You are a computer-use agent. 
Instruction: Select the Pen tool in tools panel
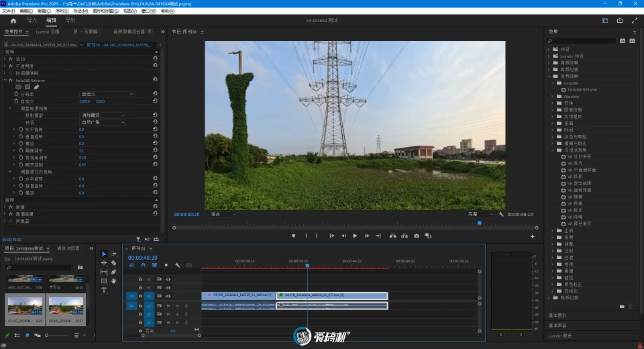pyautogui.click(x=113, y=272)
